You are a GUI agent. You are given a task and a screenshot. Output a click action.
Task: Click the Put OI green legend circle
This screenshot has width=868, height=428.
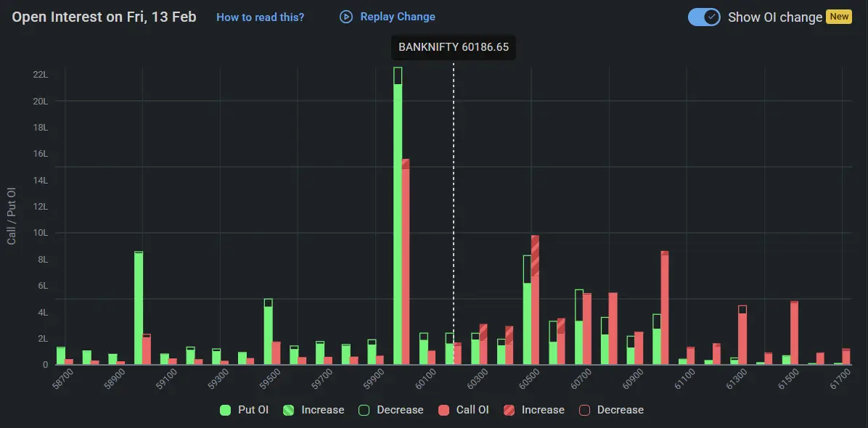tap(225, 410)
